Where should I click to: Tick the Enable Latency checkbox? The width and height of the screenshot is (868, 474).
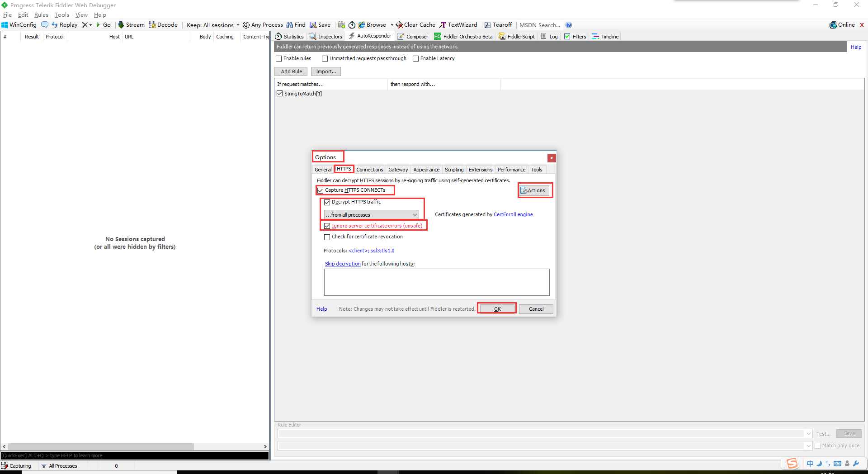tap(415, 58)
